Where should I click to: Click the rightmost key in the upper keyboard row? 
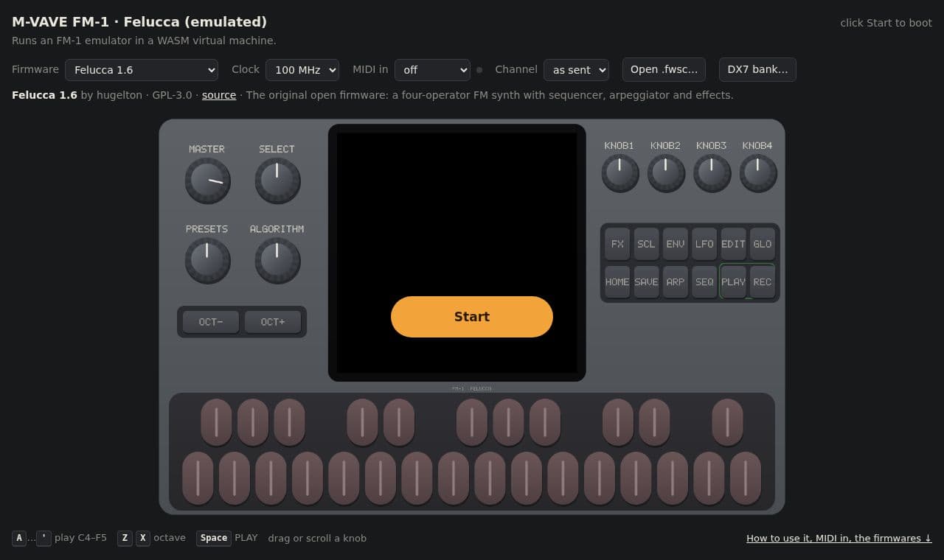[x=727, y=422]
